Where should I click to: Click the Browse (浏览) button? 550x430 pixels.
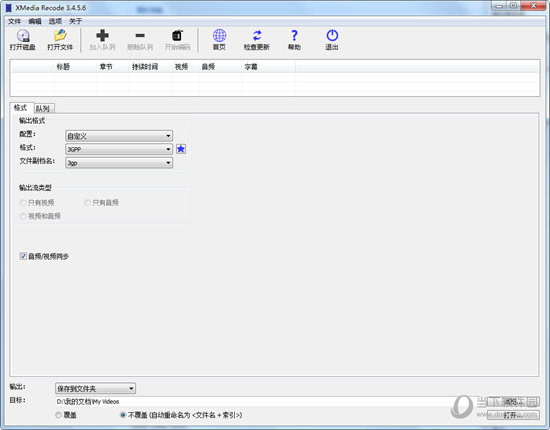click(513, 402)
